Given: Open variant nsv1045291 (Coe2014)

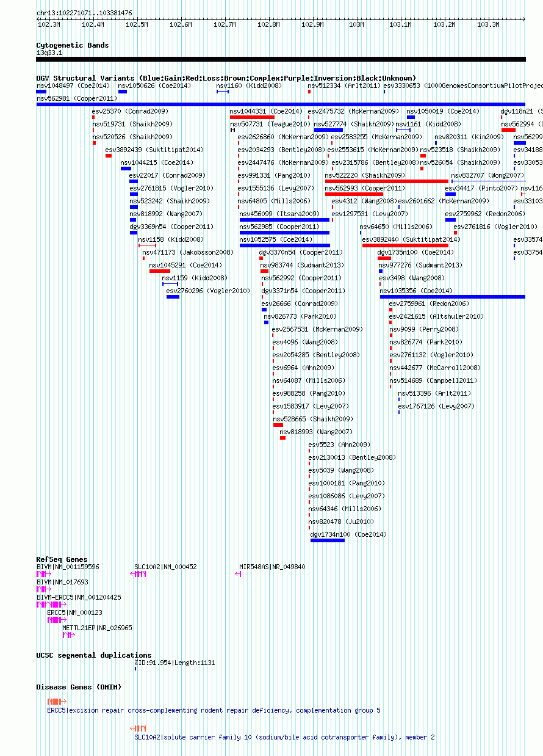Looking at the screenshot, I should coord(160,271).
